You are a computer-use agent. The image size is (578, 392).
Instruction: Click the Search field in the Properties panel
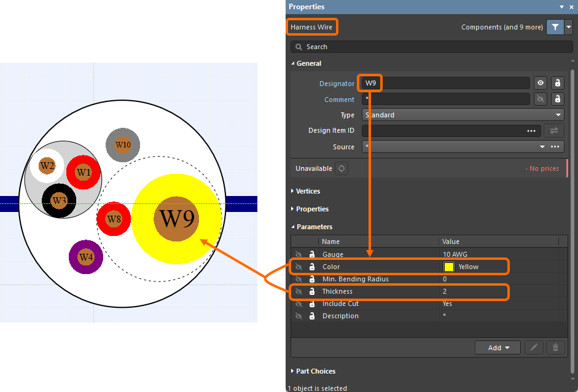tap(431, 47)
